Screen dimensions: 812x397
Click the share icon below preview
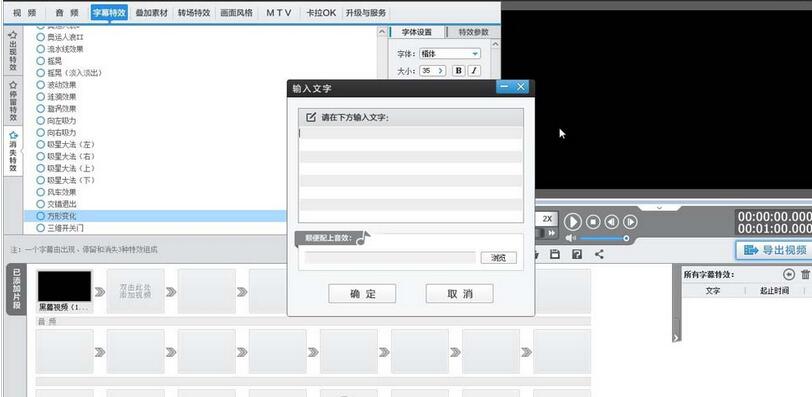pyautogui.click(x=599, y=254)
